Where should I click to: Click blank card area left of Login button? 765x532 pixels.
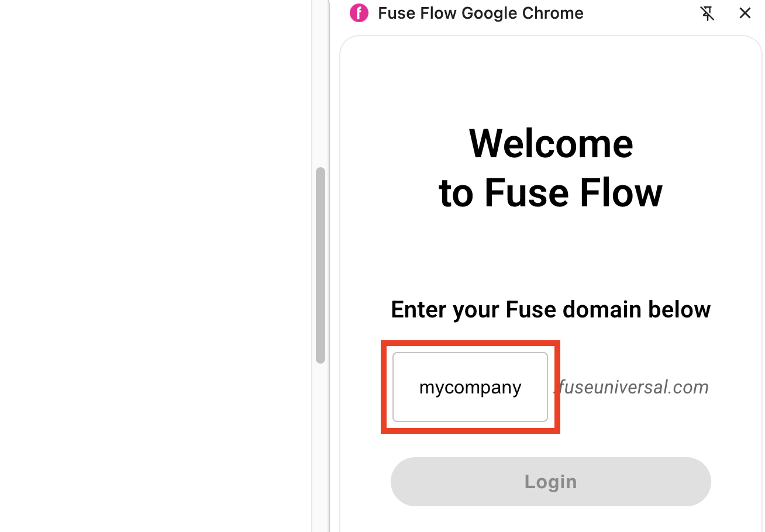tap(366, 482)
